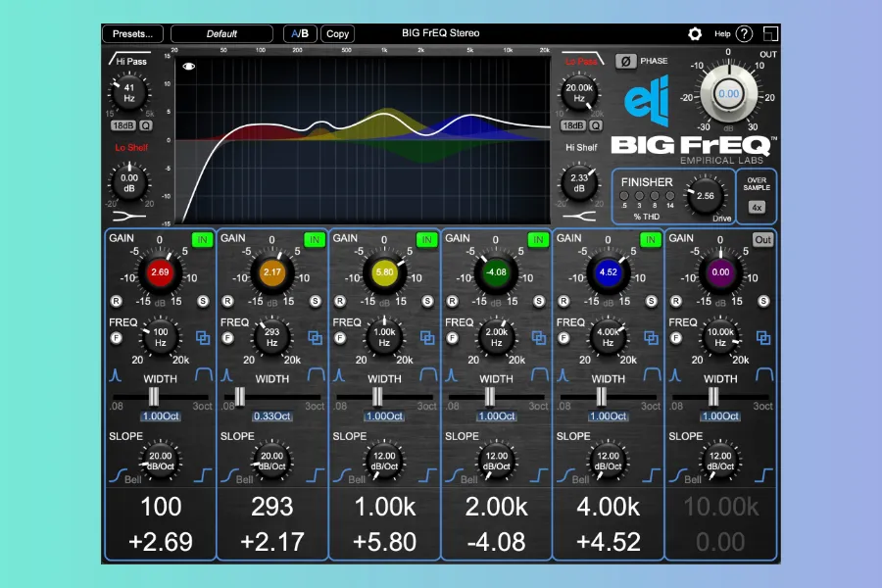882x588 pixels.
Task: Click the R button in the 4.00k band
Action: [563, 301]
